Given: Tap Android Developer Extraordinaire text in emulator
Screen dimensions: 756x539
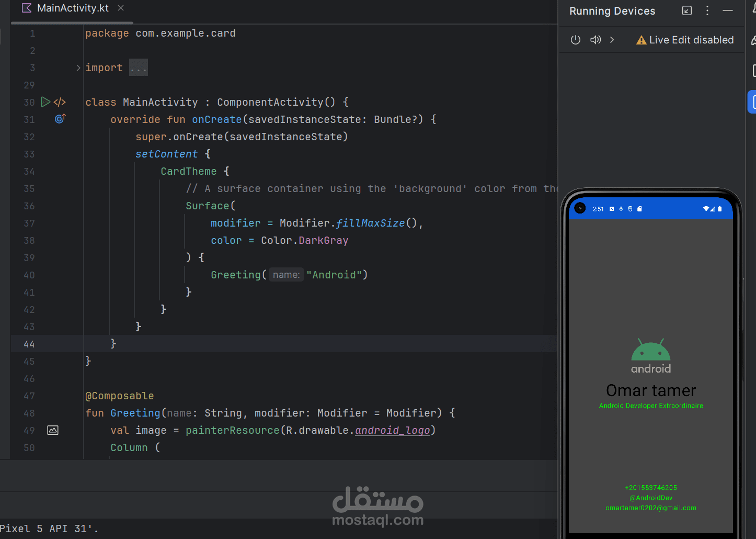Looking at the screenshot, I should 651,406.
